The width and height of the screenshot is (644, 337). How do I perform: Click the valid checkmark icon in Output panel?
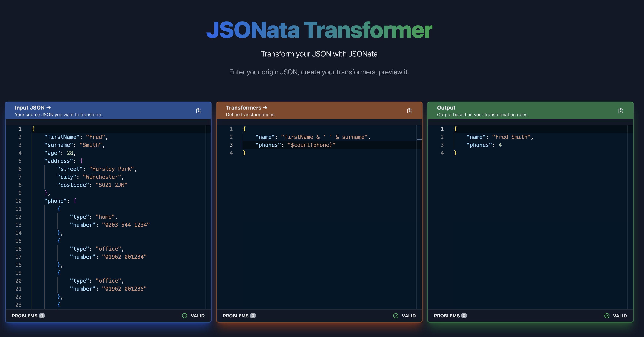pos(607,316)
